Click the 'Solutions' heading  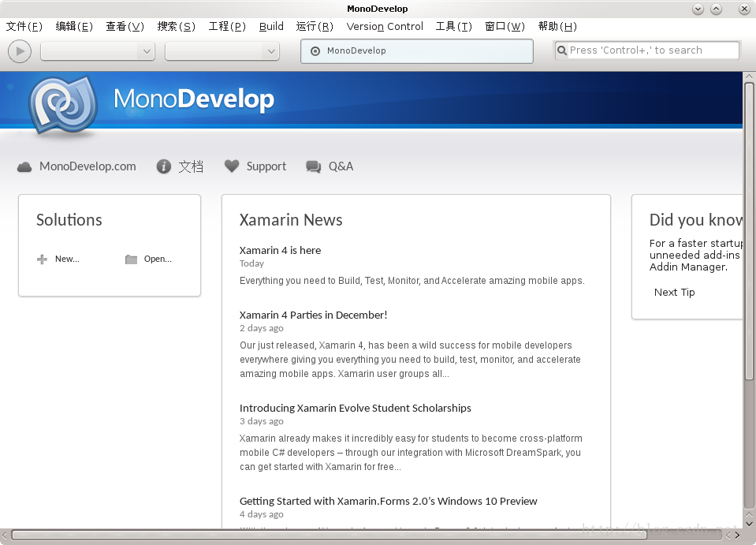69,220
